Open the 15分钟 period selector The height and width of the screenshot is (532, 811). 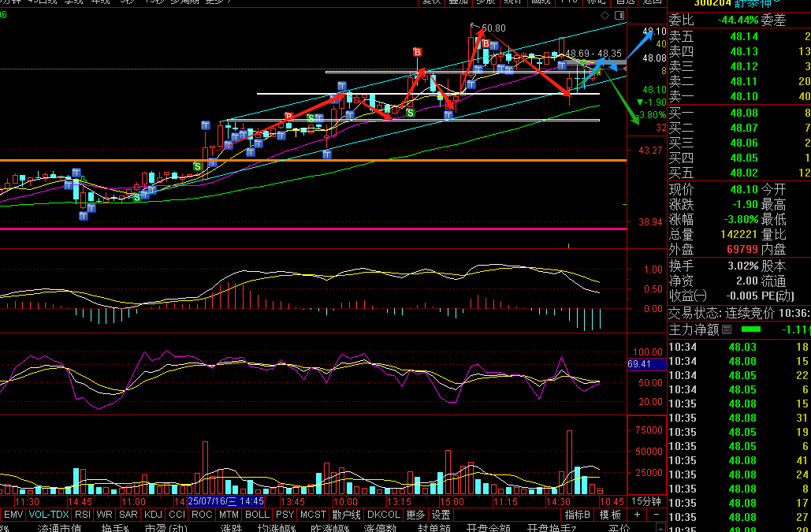[x=646, y=501]
